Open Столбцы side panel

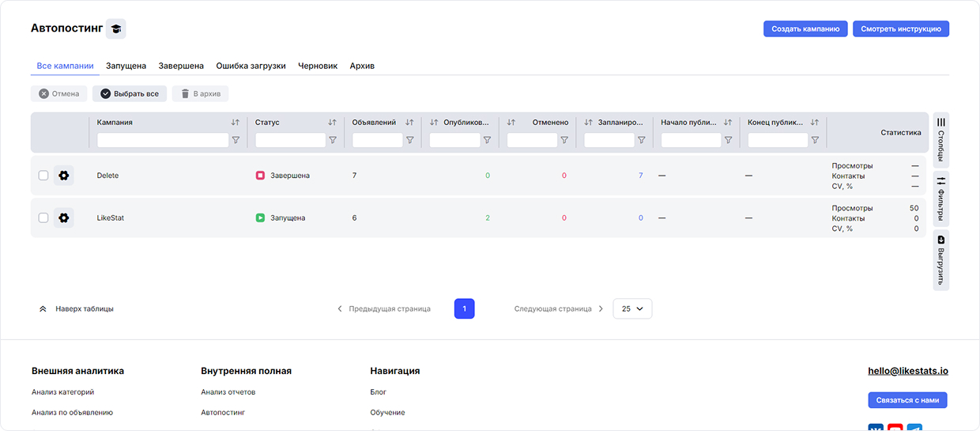click(x=940, y=139)
